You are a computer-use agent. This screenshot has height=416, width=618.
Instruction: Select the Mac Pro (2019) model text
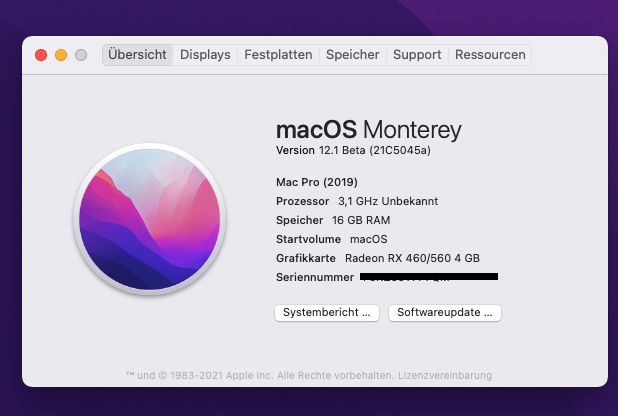pyautogui.click(x=317, y=182)
